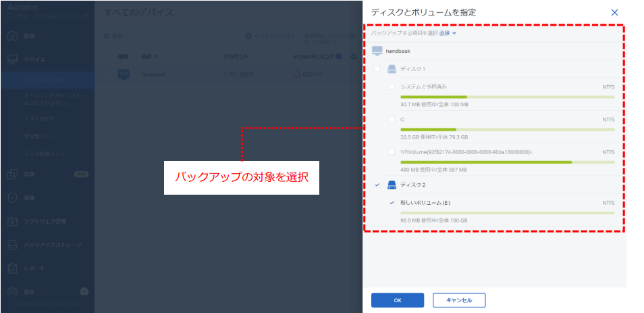Click the キャンセル button
Viewport: 644px width, 313px height.
pyautogui.click(x=459, y=299)
